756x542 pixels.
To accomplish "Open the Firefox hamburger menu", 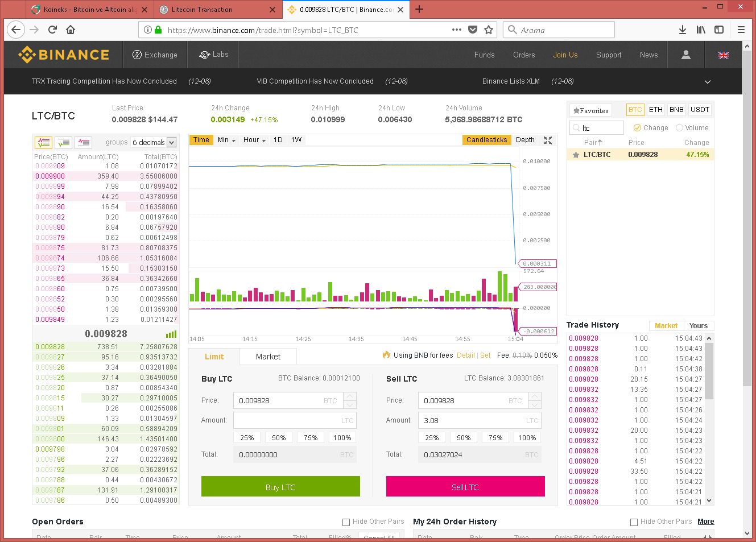I will click(741, 30).
